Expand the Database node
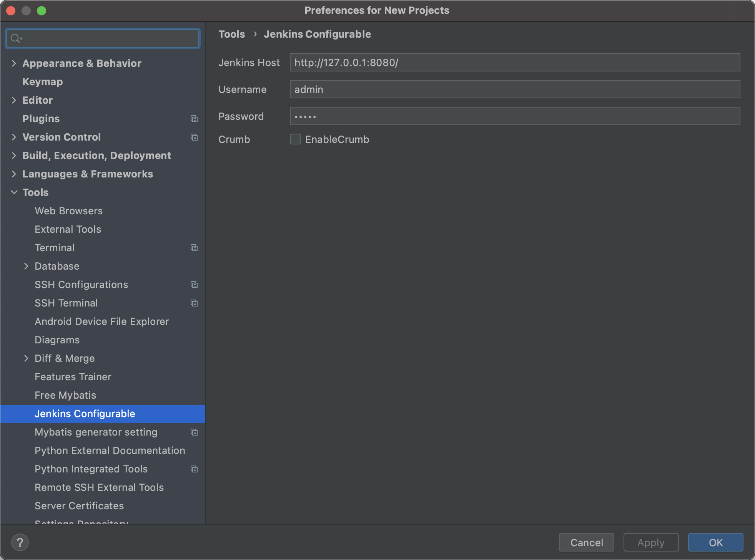755x560 pixels. (x=26, y=266)
